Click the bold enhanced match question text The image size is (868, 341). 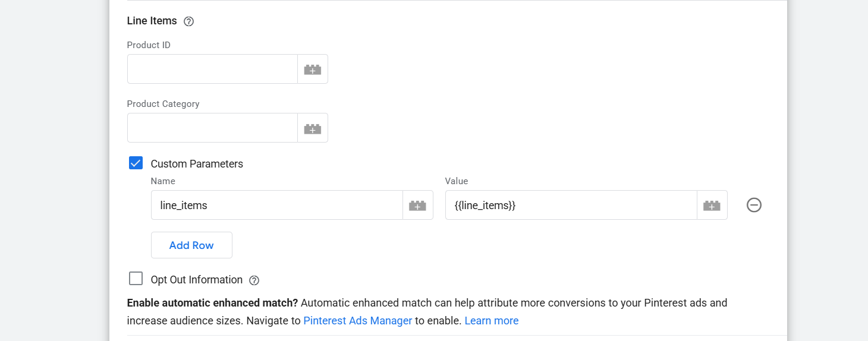pyautogui.click(x=212, y=303)
